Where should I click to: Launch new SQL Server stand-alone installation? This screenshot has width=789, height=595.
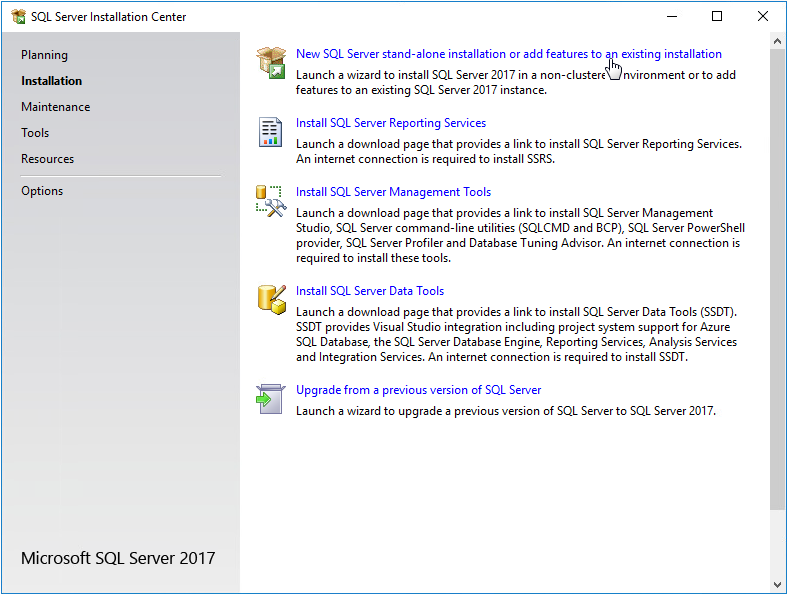[x=509, y=54]
